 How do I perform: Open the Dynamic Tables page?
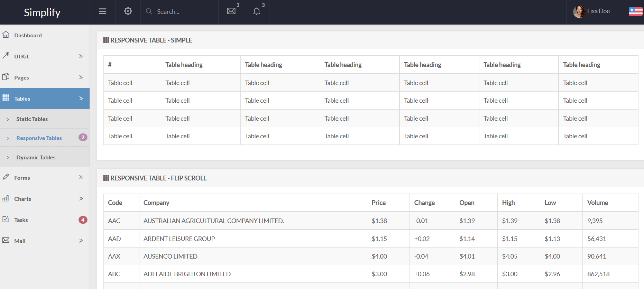36,157
